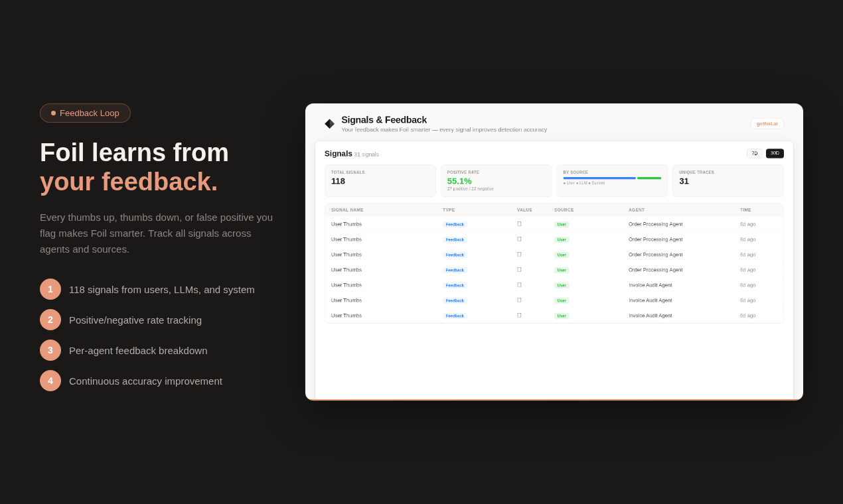Screen dimensions: 843x504
Task: Click step 3 circle for per-agent breakdown
Action: [50, 350]
